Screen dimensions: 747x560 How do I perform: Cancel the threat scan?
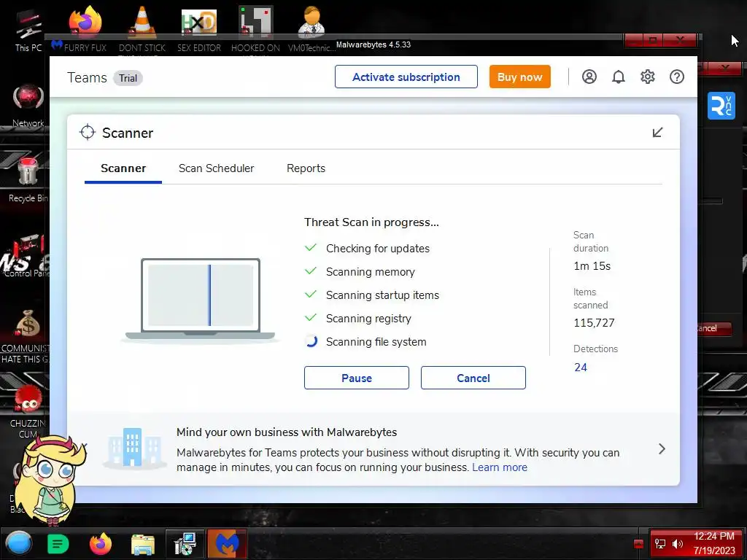click(473, 378)
